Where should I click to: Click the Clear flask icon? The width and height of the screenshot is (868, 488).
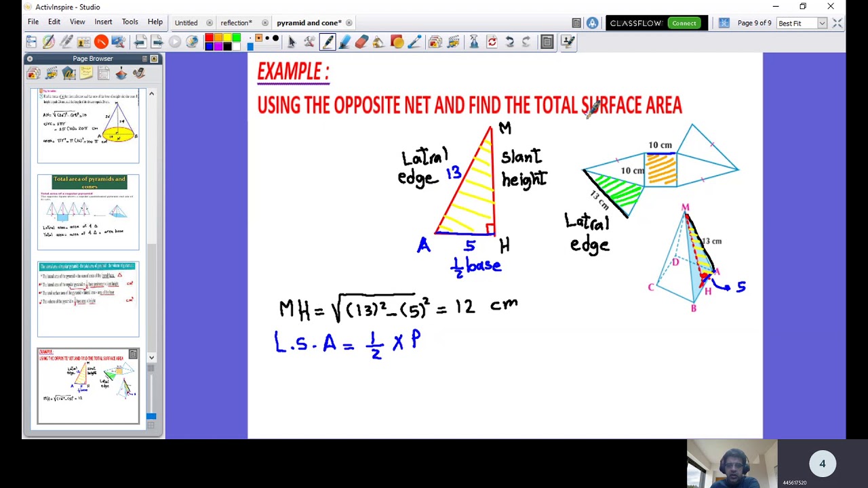click(474, 42)
